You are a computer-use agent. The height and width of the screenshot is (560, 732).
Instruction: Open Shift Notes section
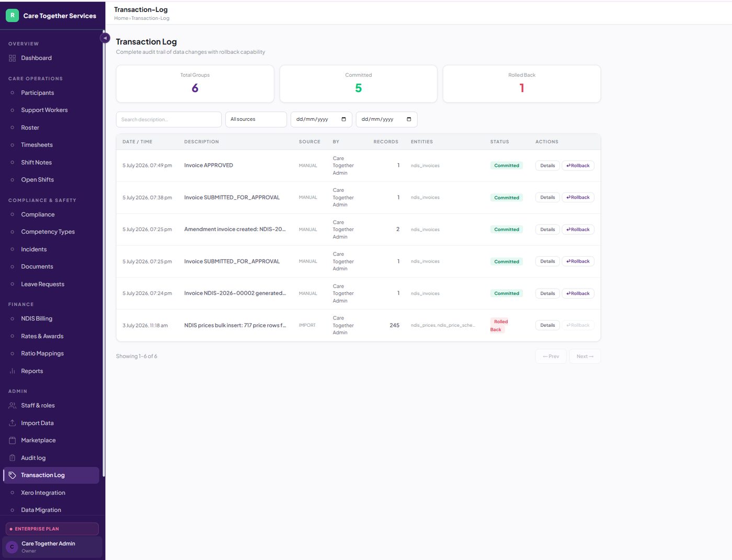51,163
